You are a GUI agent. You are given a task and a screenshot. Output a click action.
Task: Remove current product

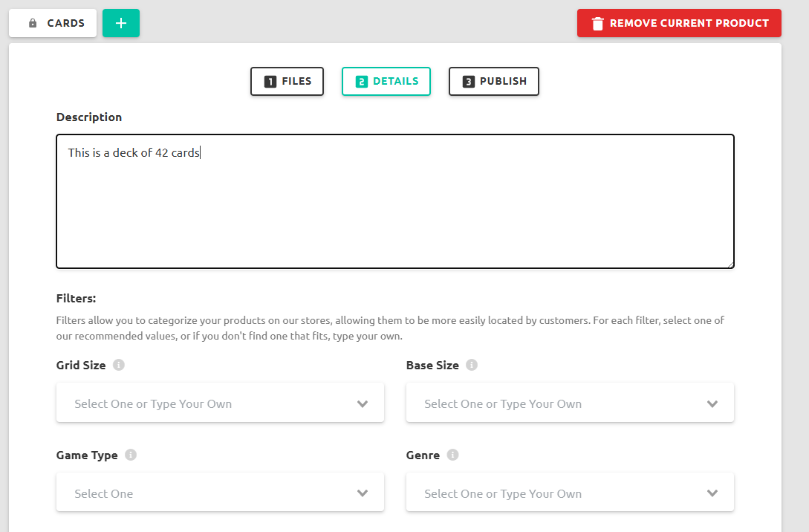(679, 23)
